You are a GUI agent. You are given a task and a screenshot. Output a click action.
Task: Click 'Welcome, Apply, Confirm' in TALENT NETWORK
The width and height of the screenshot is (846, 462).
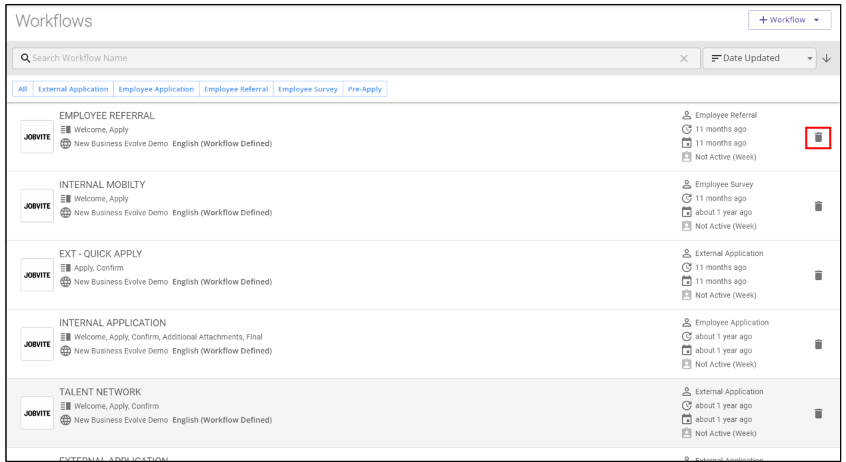coord(117,406)
